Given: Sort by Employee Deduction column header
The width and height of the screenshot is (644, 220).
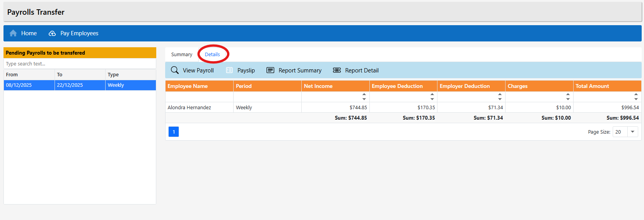Looking at the screenshot, I should pos(403,86).
